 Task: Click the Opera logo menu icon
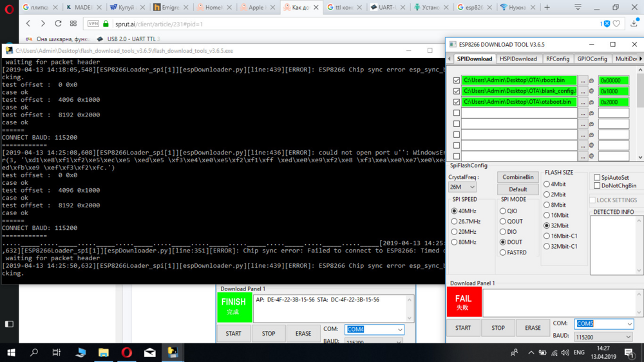tap(8, 8)
